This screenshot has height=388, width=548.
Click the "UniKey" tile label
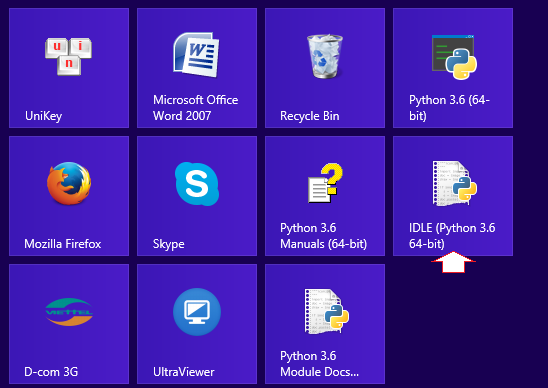43,116
